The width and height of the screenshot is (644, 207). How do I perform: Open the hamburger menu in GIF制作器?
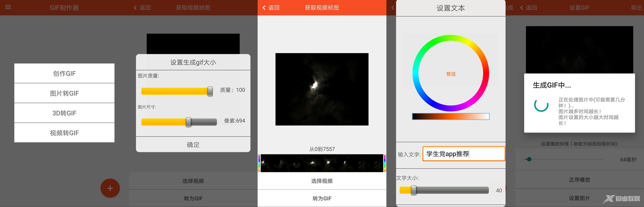(x=8, y=7)
